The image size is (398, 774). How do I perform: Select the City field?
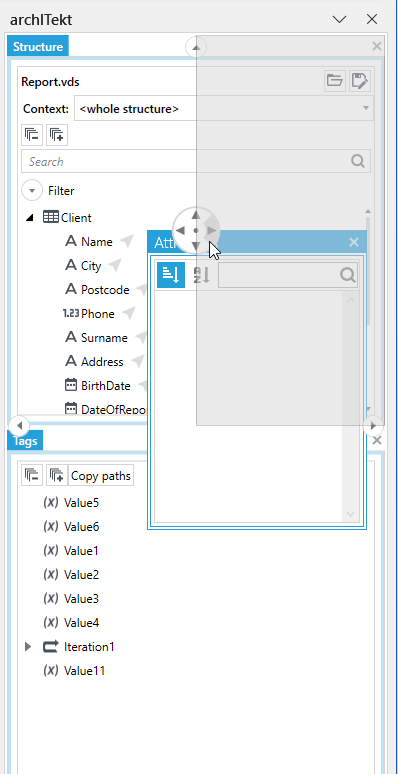(91, 266)
